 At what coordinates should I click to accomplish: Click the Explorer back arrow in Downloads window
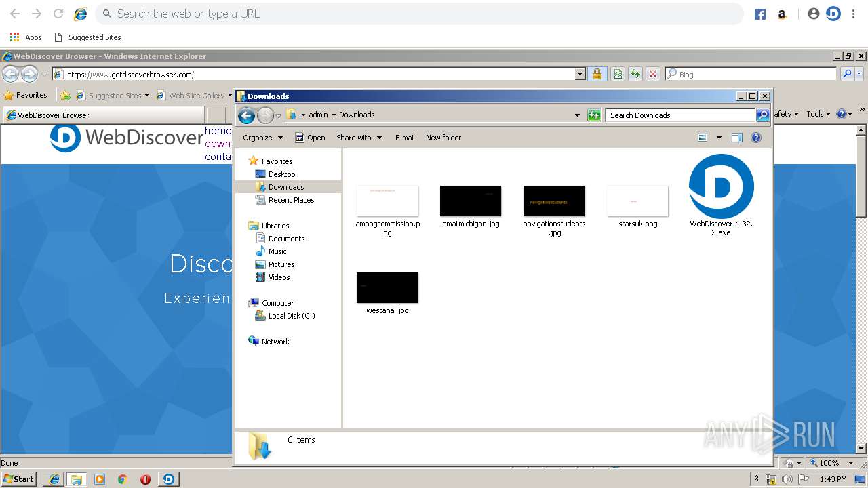point(247,115)
